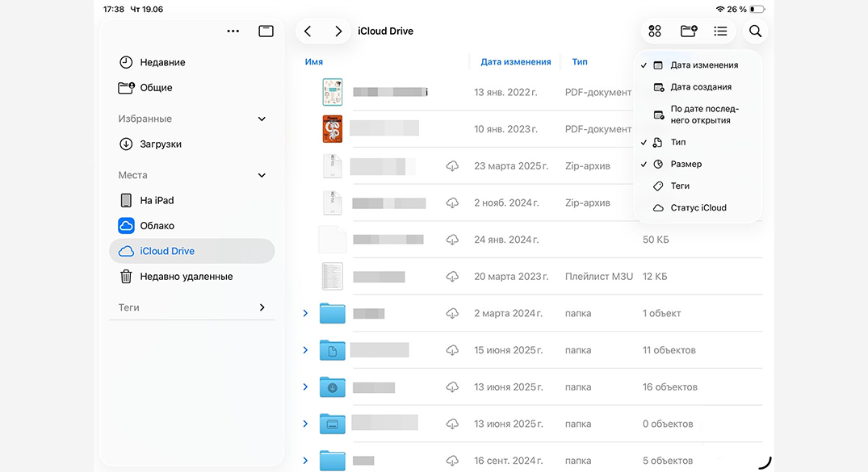Open the icon grid view button
Image resolution: width=868 pixels, height=472 pixels.
(655, 31)
